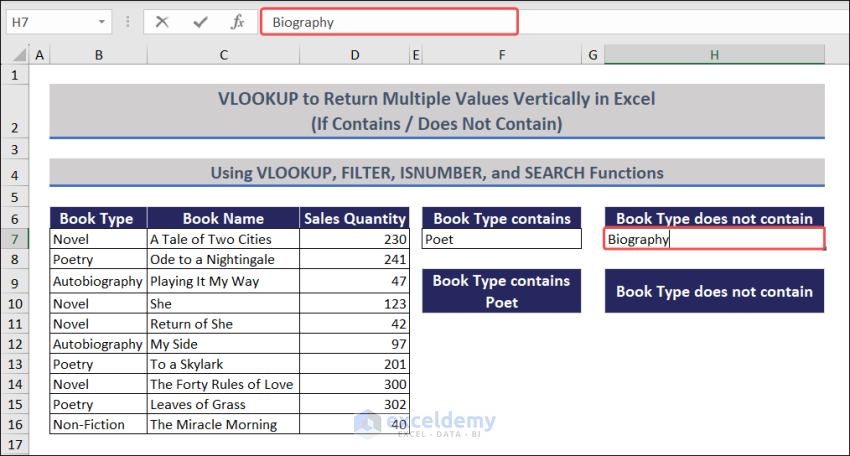Select the sales quantity 241 cell
Viewport: 850px width, 456px height.
[355, 260]
